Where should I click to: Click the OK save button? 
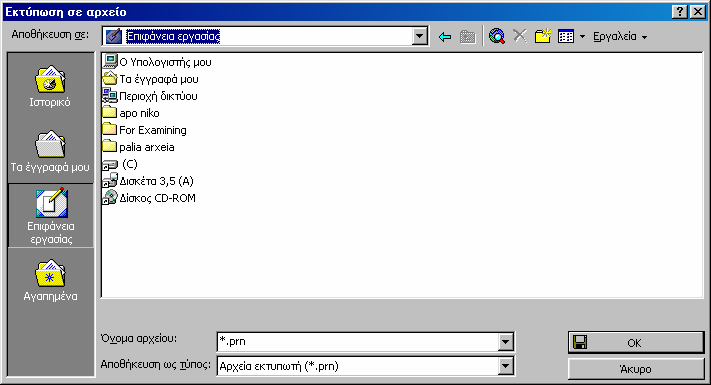coord(636,343)
